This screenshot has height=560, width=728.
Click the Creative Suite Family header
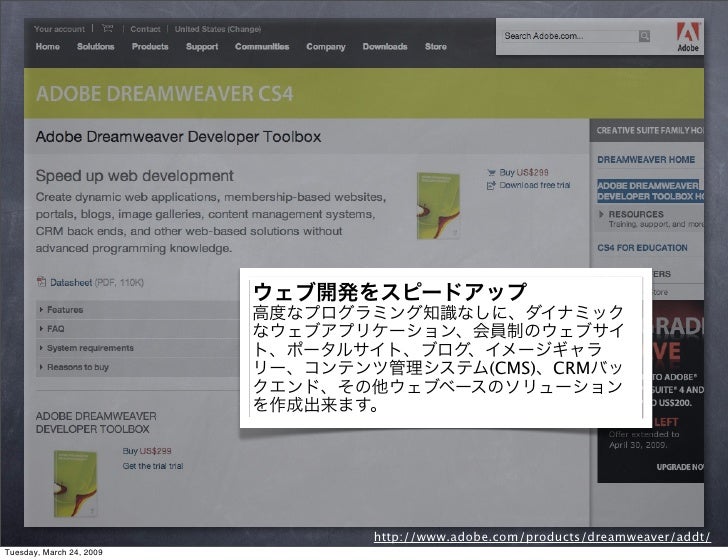click(649, 130)
